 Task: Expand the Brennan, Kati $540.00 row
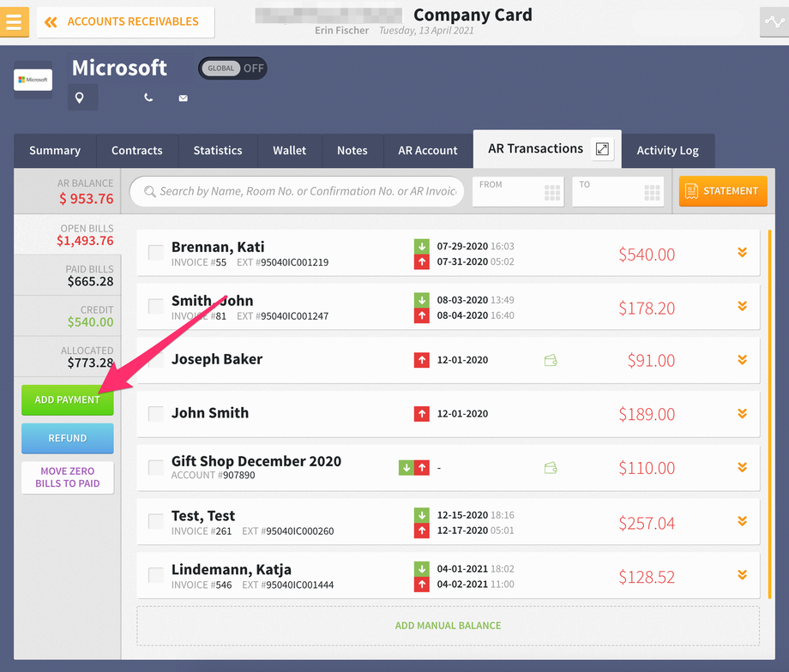pyautogui.click(x=742, y=253)
